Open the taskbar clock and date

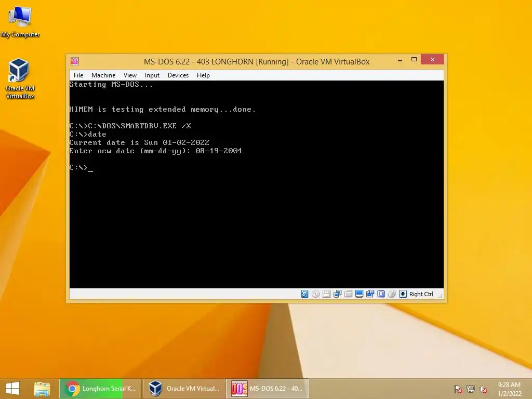click(509, 389)
